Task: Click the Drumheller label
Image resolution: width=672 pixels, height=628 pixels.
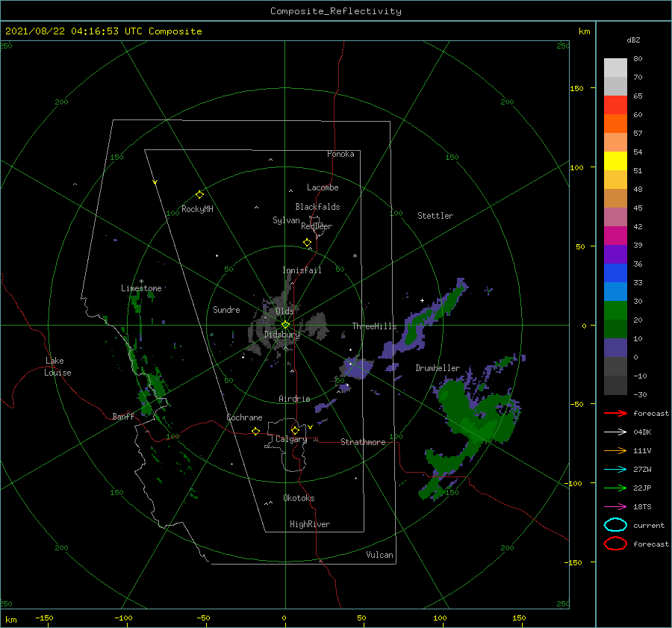Action: tap(438, 368)
